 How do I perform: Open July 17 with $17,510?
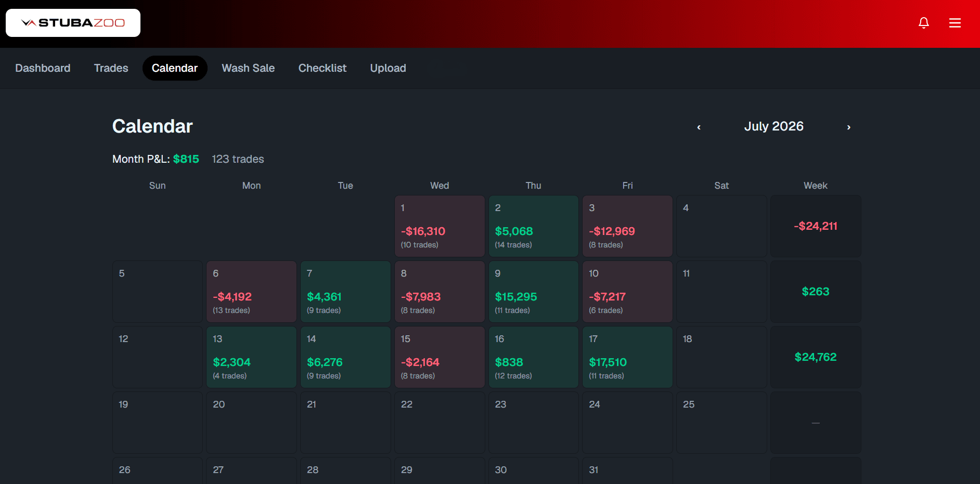click(627, 357)
